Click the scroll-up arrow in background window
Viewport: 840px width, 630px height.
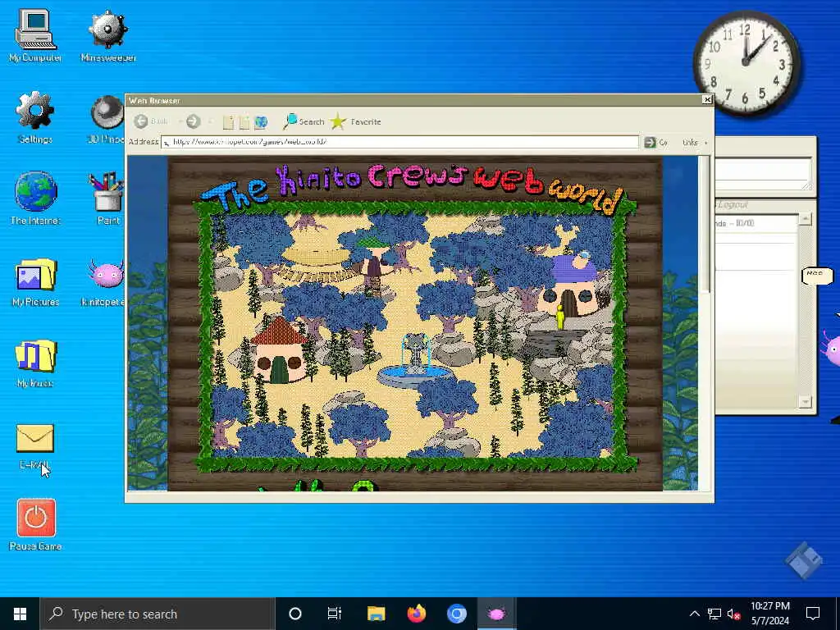(x=805, y=219)
